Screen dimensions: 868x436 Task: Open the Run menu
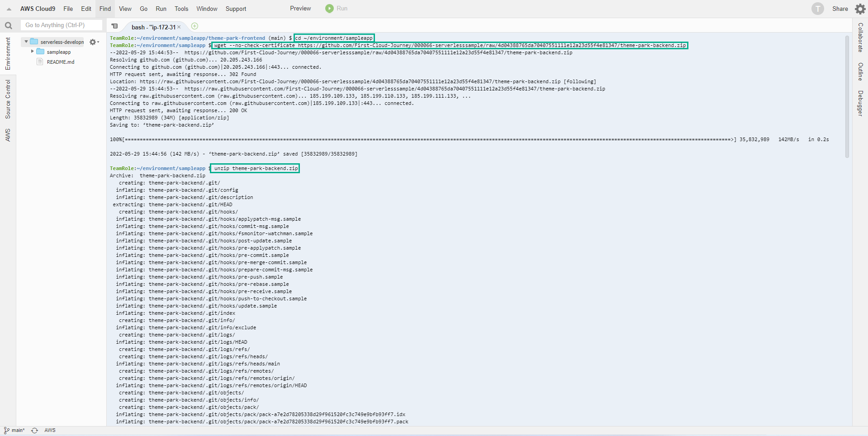click(161, 9)
